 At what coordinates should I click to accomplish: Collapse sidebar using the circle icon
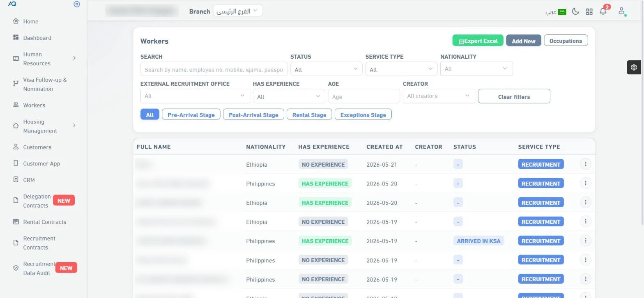click(x=77, y=5)
